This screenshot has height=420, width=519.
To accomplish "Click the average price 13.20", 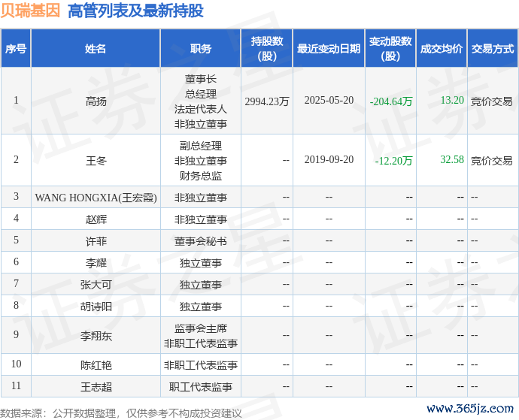I will pyautogui.click(x=452, y=100).
